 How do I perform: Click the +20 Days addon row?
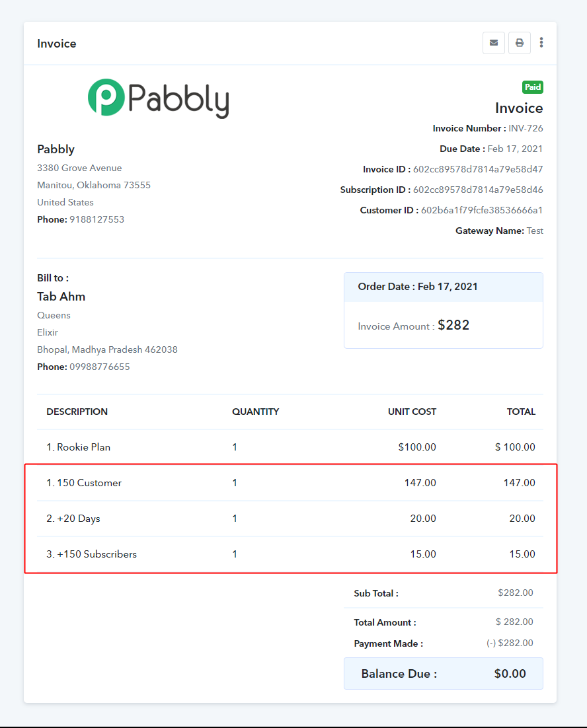click(290, 519)
